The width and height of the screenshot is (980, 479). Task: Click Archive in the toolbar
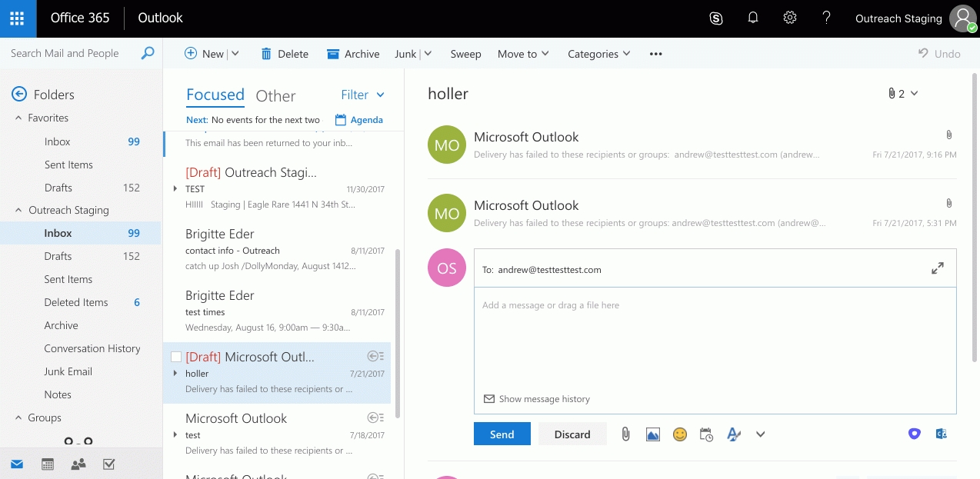click(353, 54)
